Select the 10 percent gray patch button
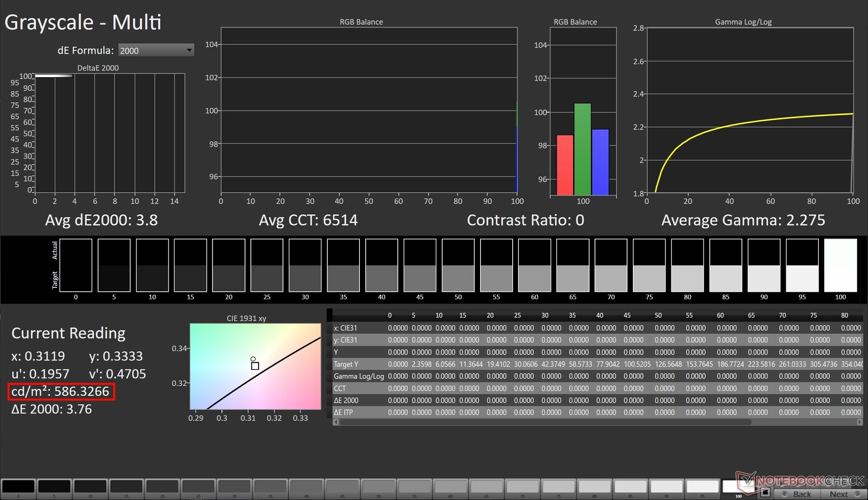The image size is (868, 500). click(x=90, y=487)
